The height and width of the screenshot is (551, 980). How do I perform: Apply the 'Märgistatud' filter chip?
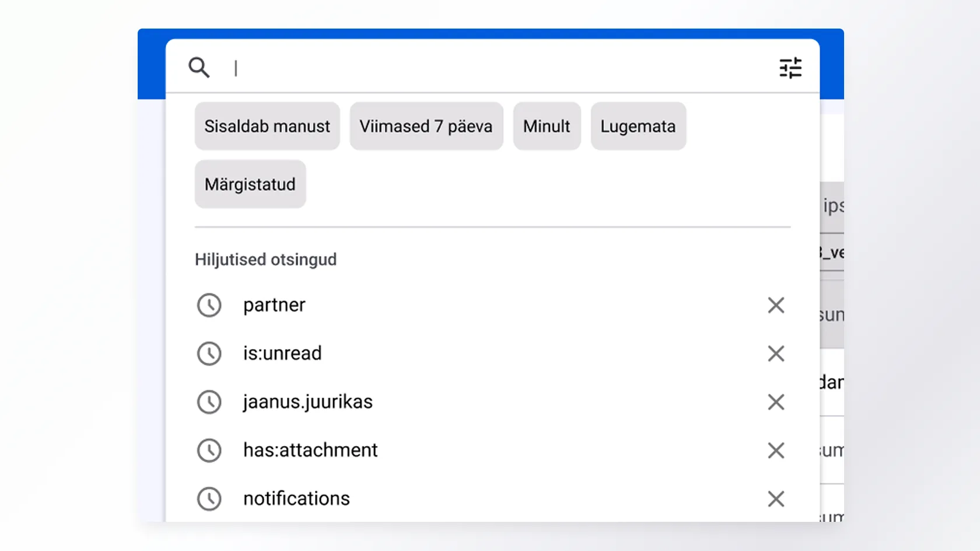[250, 184]
